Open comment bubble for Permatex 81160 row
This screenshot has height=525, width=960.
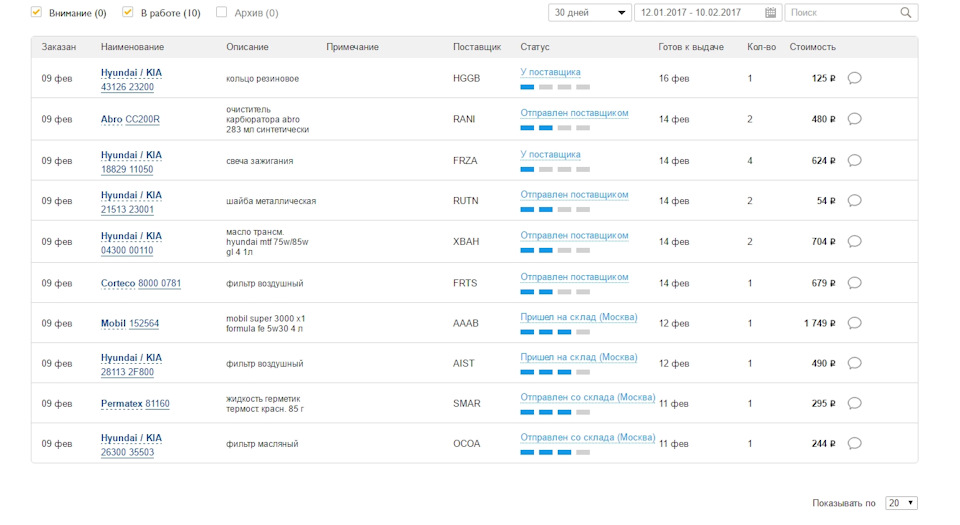click(x=855, y=403)
